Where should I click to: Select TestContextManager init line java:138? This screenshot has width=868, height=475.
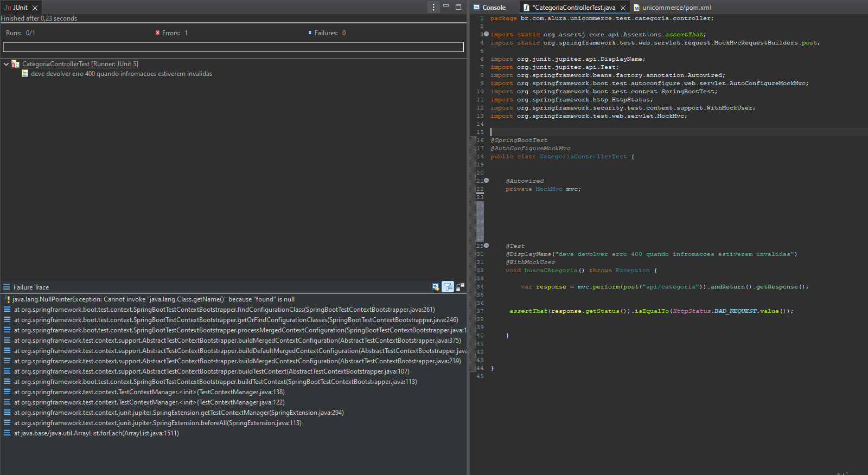coord(149,392)
